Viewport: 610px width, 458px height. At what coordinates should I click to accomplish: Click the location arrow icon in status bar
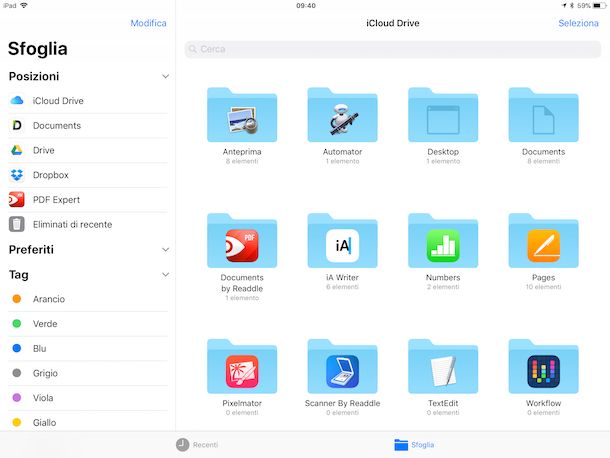564,5
